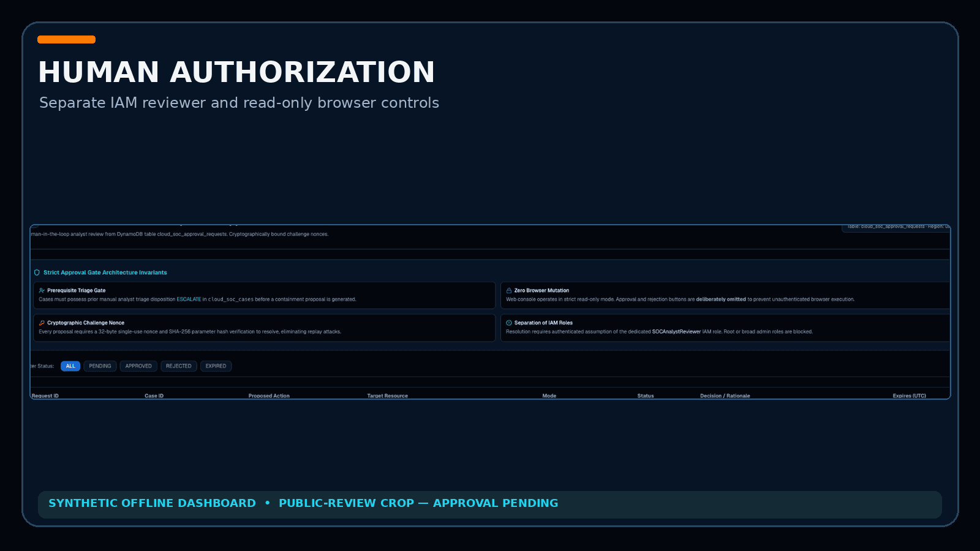This screenshot has width=980, height=551.
Task: Click the key icon for Cryptographic Challenge Nonce
Action: (42, 323)
